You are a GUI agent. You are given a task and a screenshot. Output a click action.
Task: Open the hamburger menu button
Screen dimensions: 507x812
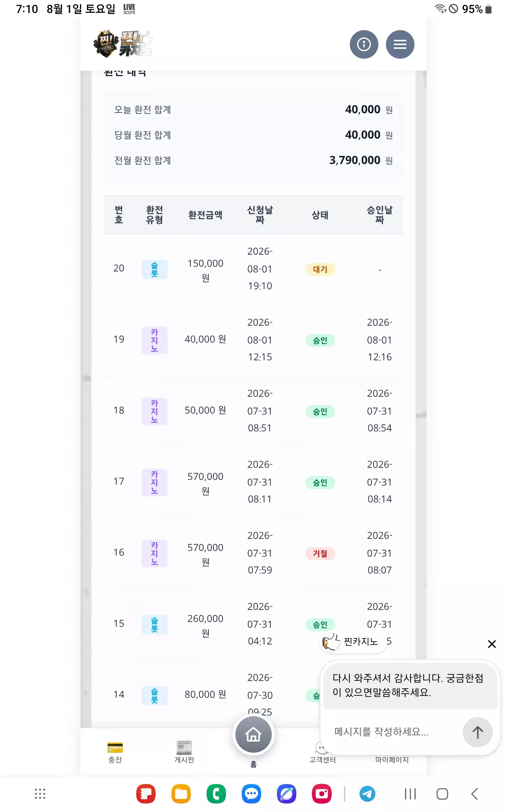click(400, 44)
